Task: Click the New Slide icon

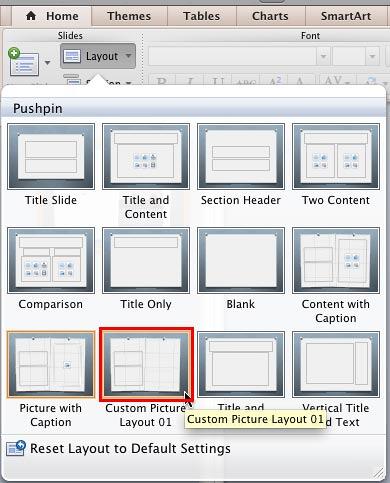Action: point(23,62)
